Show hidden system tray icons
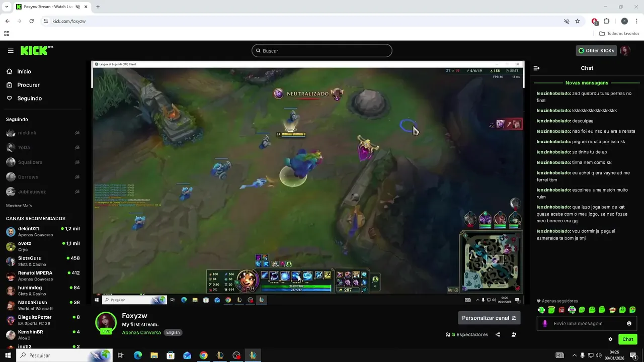This screenshot has height=362, width=644. click(x=574, y=355)
